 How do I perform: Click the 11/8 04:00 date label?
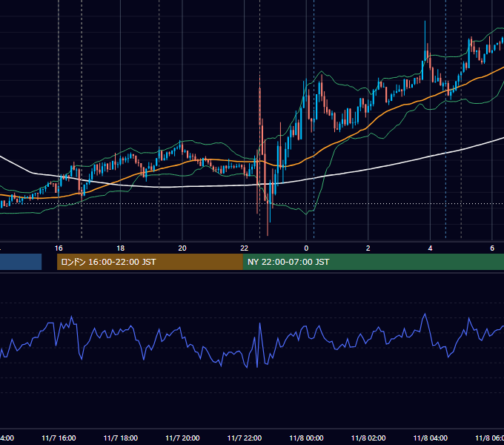[430, 438]
